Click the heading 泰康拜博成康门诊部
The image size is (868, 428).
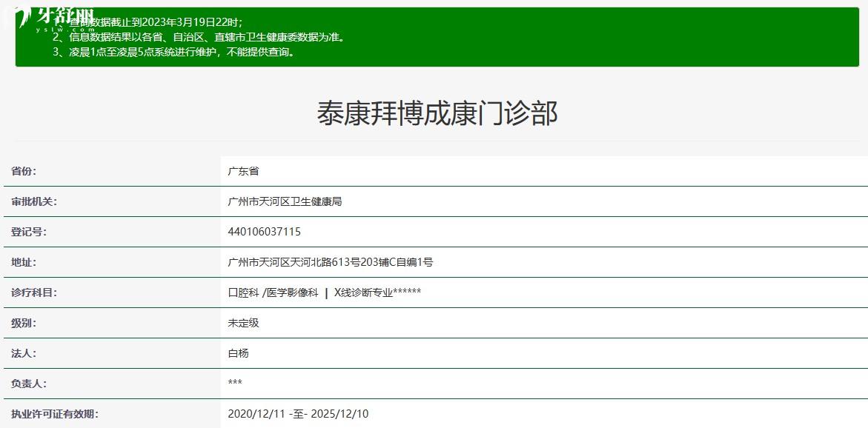click(437, 114)
